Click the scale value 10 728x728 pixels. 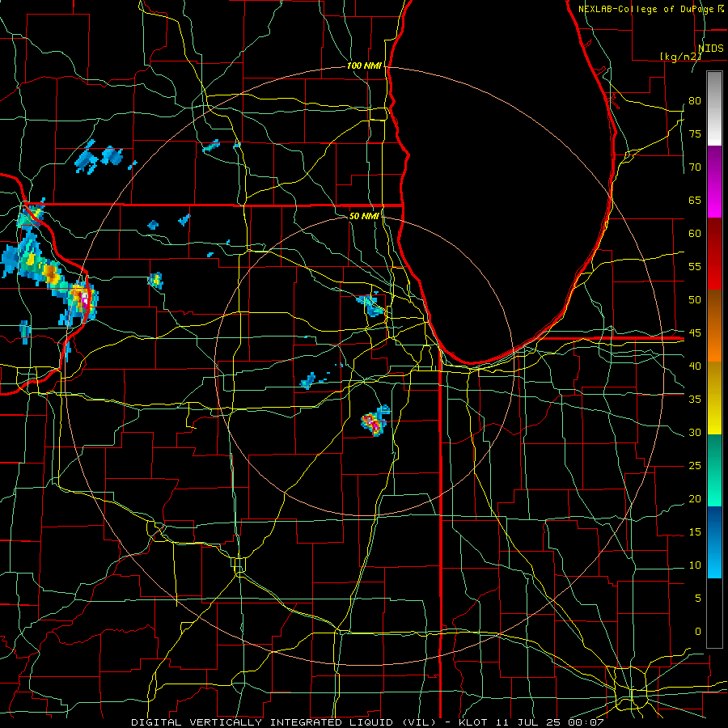695,565
